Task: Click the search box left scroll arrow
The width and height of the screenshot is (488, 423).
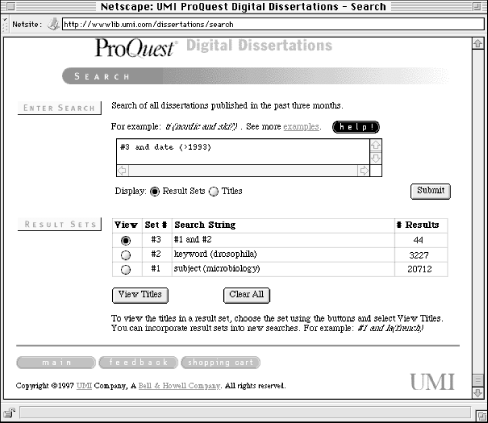Action: tap(122, 171)
